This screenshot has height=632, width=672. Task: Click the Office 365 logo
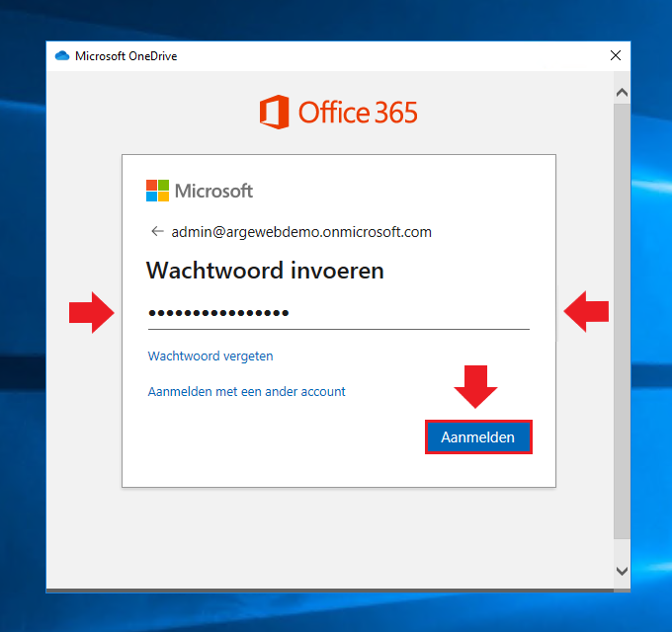(339, 113)
